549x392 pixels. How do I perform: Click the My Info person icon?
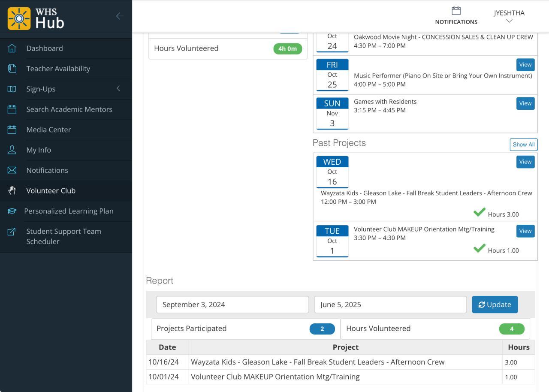click(12, 150)
